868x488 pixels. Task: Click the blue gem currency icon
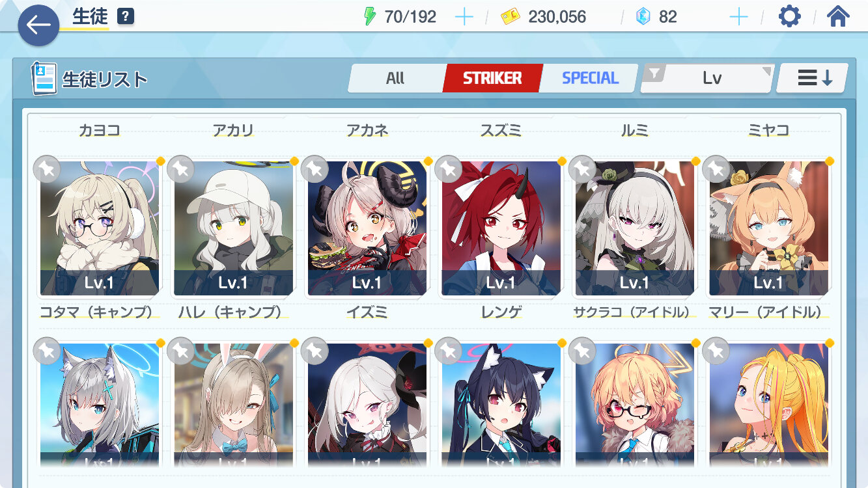click(643, 17)
